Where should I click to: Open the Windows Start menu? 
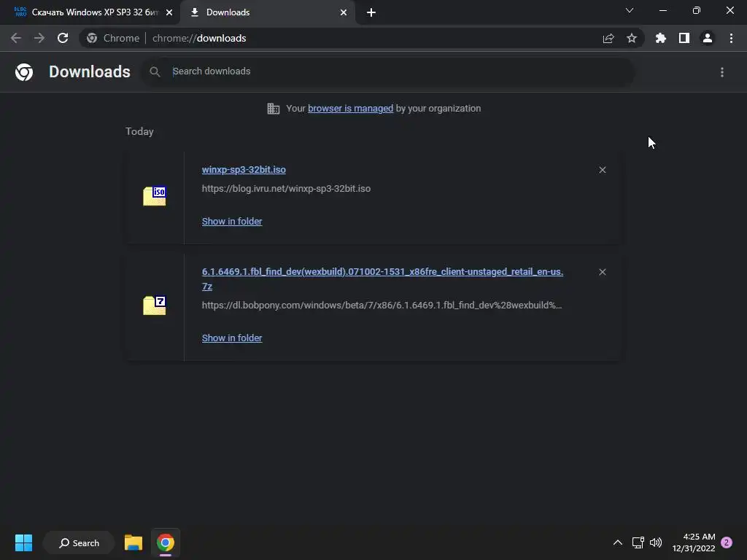pyautogui.click(x=24, y=542)
